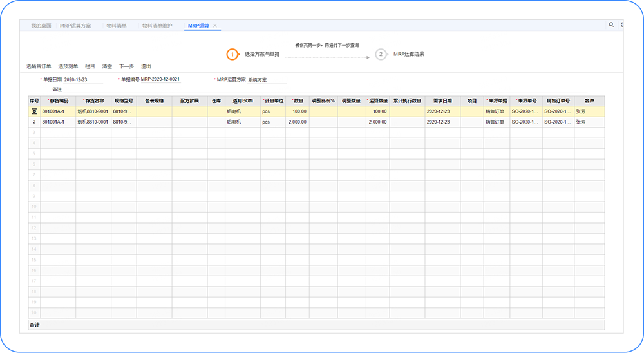Click step 1 circle 选择方案与单据
Screen dimensions: 644x353
(232, 55)
